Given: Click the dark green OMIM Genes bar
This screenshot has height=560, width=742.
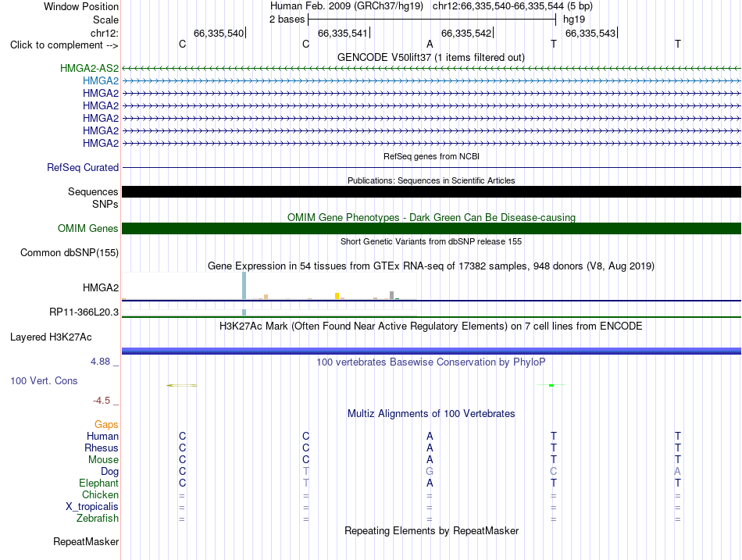Looking at the screenshot, I should coord(431,229).
